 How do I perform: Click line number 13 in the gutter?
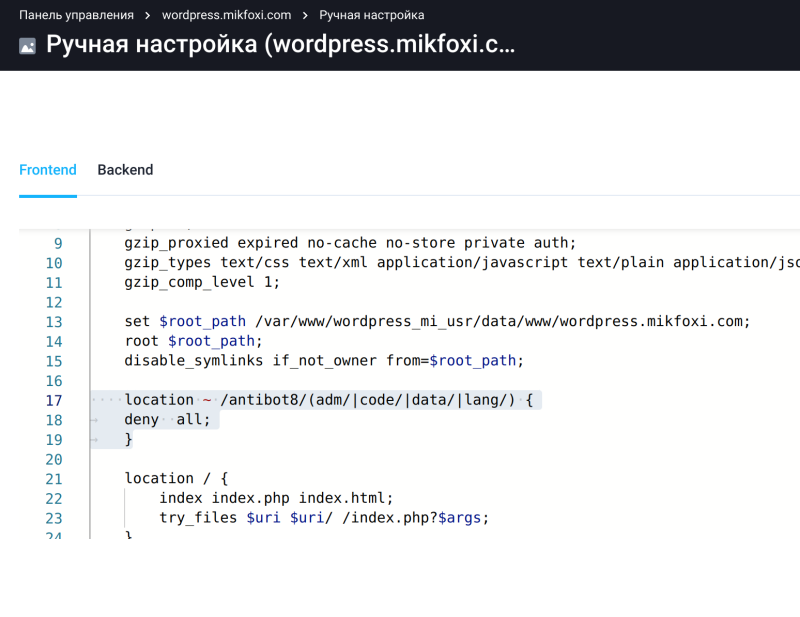[53, 322]
